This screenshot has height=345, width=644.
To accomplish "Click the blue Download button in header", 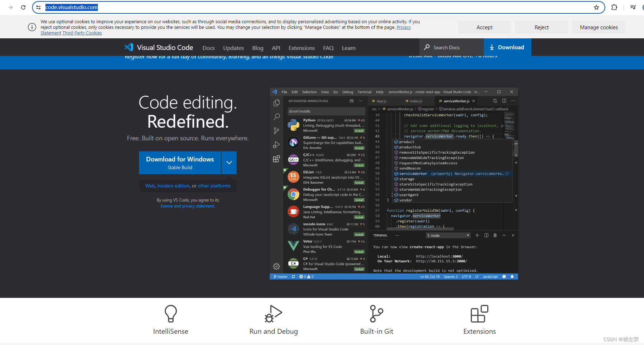I will (507, 47).
